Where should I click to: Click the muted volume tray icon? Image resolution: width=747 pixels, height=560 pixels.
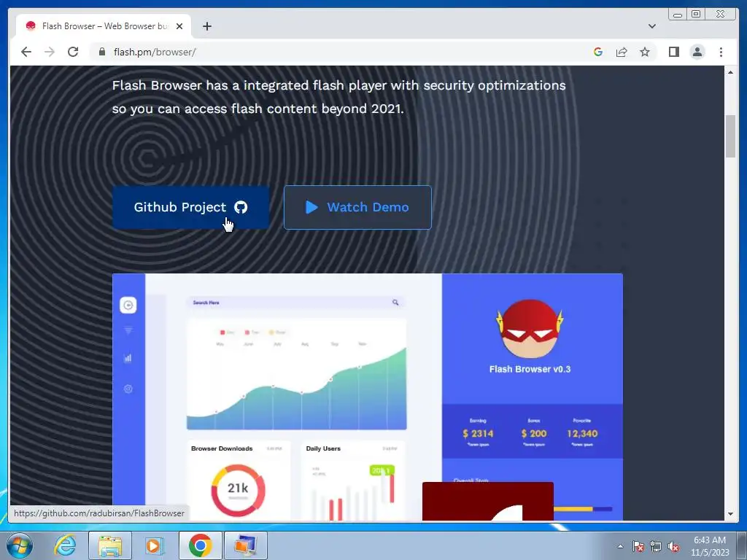click(x=673, y=546)
